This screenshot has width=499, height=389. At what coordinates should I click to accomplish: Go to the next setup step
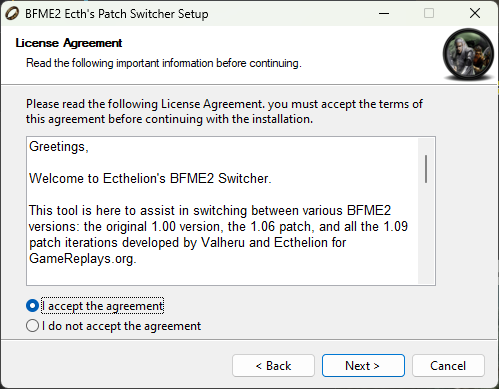363,366
